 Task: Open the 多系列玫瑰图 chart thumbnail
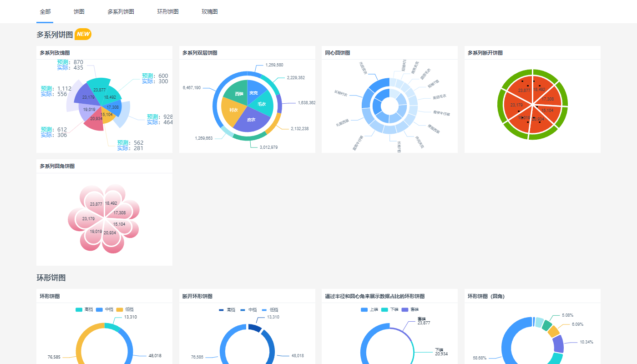(x=104, y=106)
